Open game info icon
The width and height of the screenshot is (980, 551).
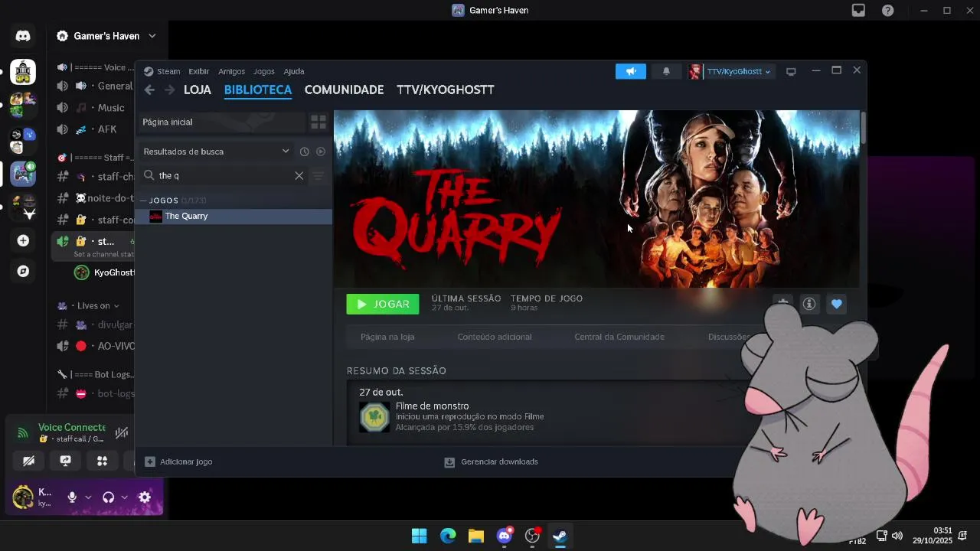(808, 304)
